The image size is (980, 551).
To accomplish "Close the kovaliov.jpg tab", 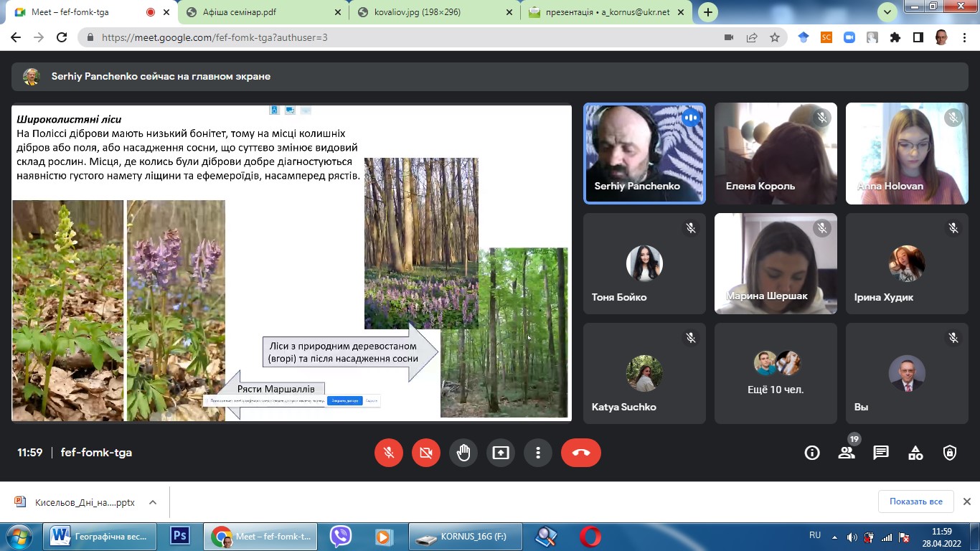I will [509, 12].
